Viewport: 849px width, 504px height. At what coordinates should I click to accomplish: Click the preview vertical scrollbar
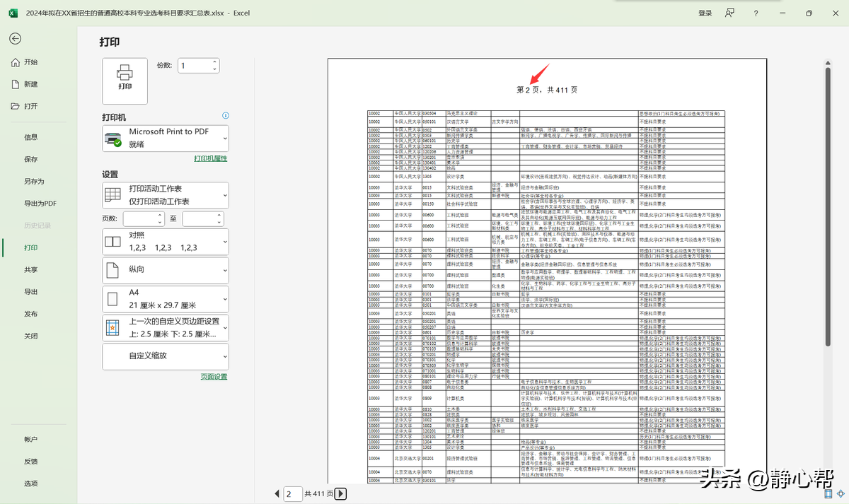[x=828, y=205]
